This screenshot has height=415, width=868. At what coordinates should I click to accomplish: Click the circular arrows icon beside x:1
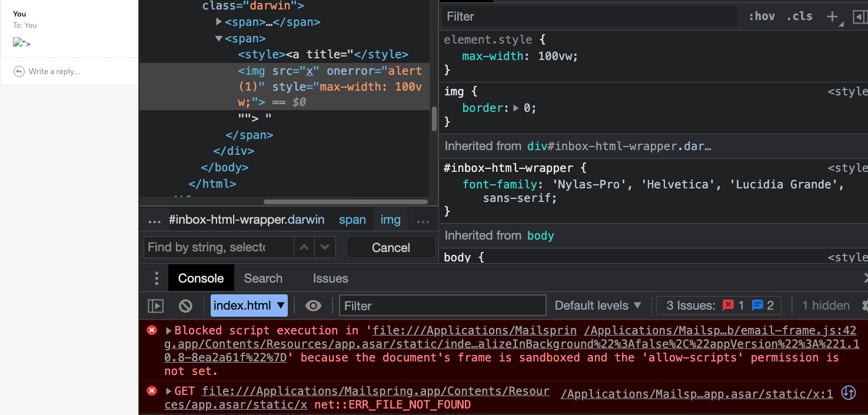(x=848, y=393)
